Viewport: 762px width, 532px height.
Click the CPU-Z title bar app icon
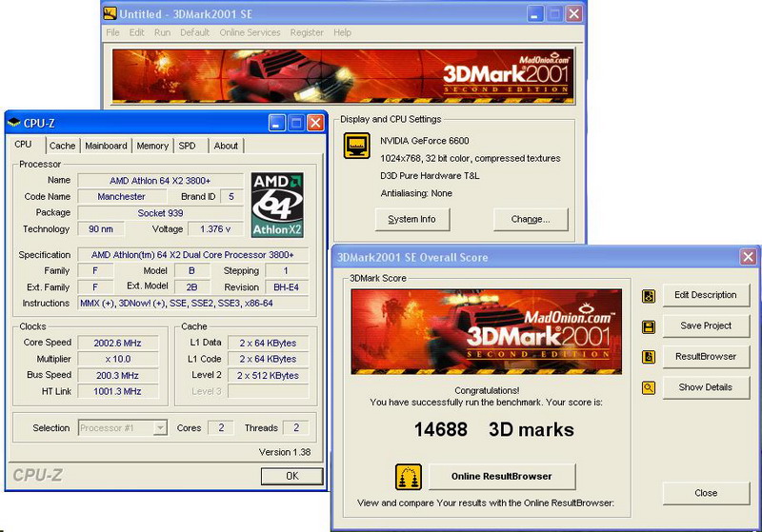coord(14,123)
